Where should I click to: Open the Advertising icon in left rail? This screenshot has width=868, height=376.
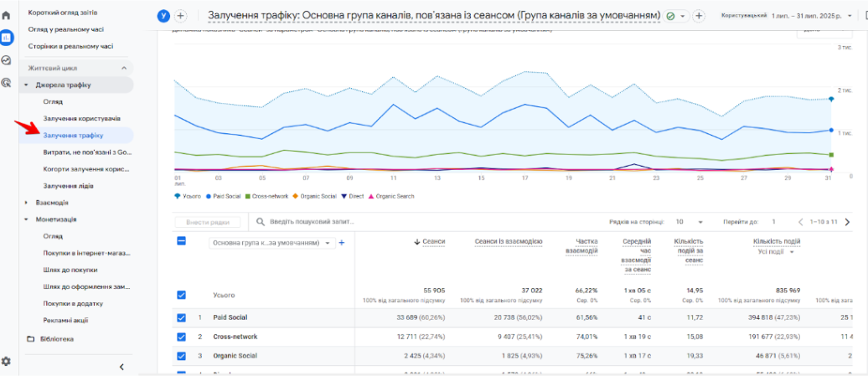coord(7,83)
